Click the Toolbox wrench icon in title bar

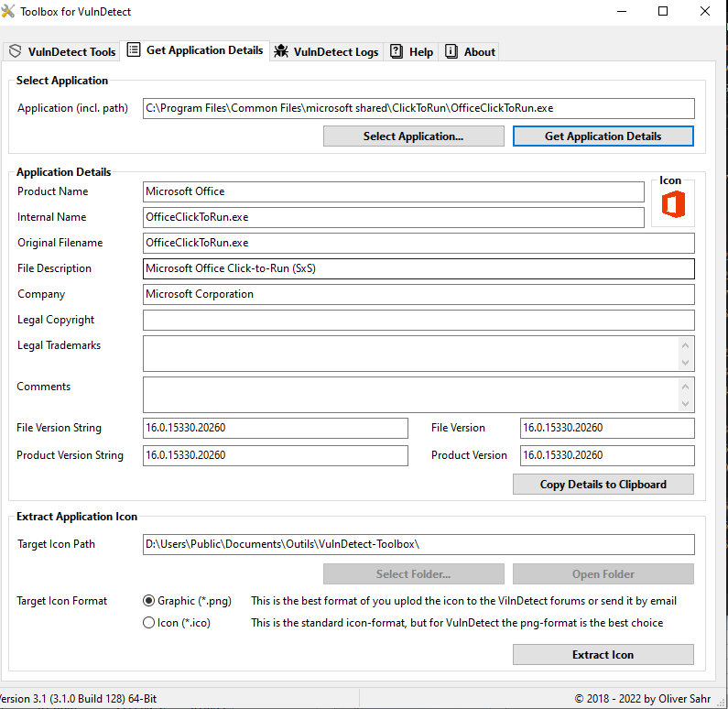click(8, 11)
